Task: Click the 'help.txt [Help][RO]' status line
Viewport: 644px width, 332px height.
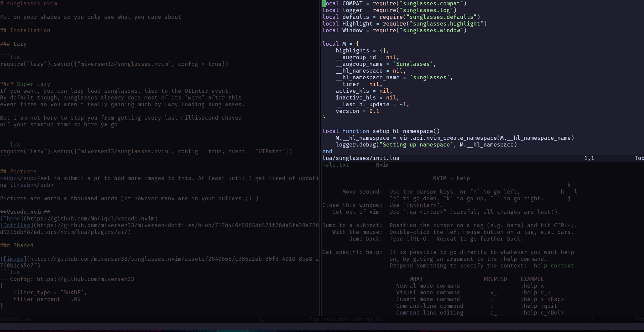Action: [483, 319]
